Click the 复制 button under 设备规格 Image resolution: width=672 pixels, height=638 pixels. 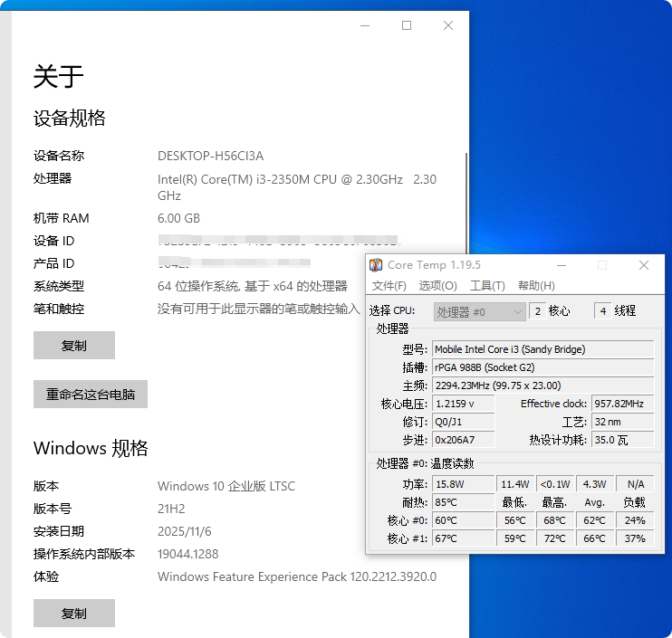[x=74, y=345]
